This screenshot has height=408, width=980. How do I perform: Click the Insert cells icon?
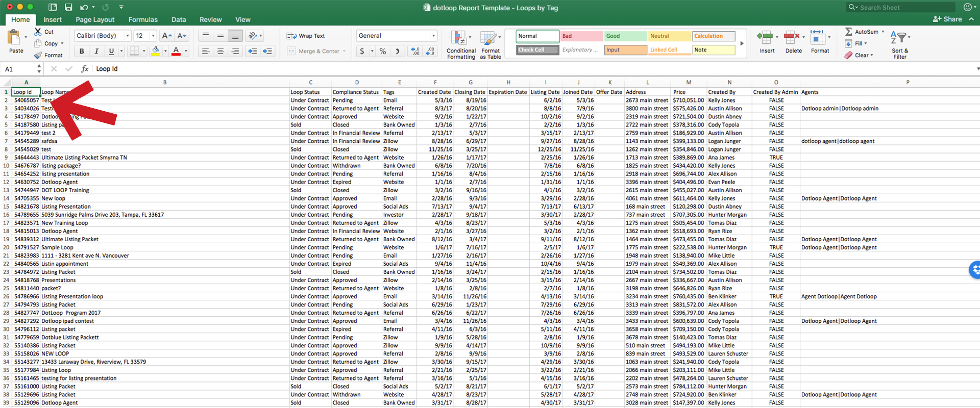pyautogui.click(x=765, y=37)
